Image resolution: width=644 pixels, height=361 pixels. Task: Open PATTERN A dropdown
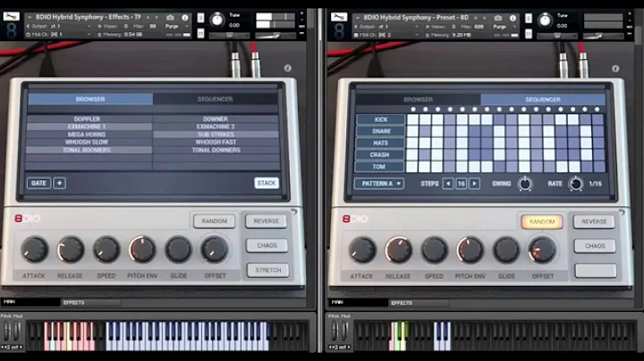[x=379, y=184]
